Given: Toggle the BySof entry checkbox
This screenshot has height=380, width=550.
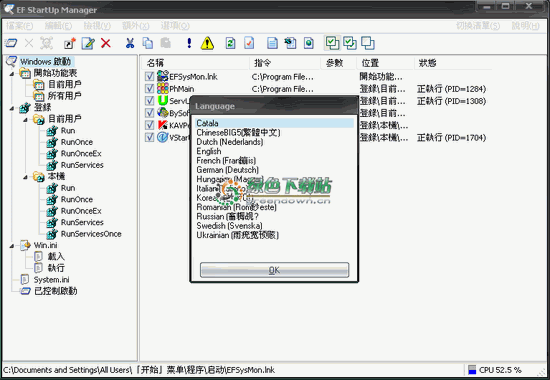Looking at the screenshot, I should point(149,113).
